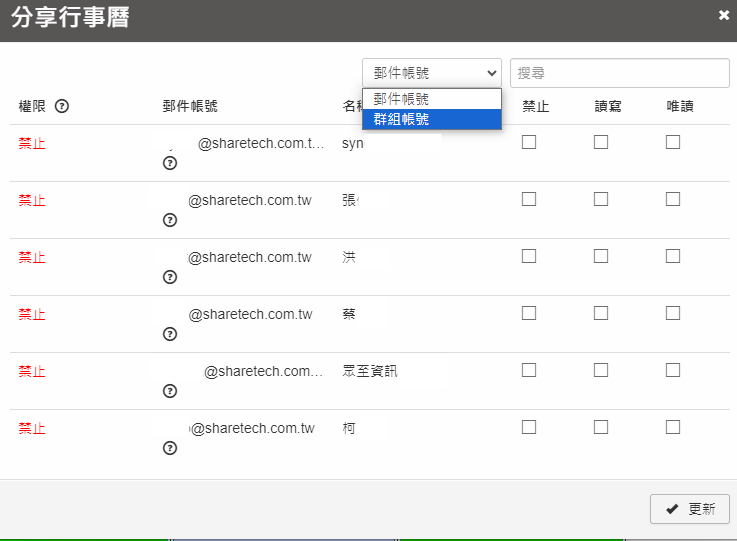Tick 唯讀 checkbox for 柯 row

click(x=673, y=427)
